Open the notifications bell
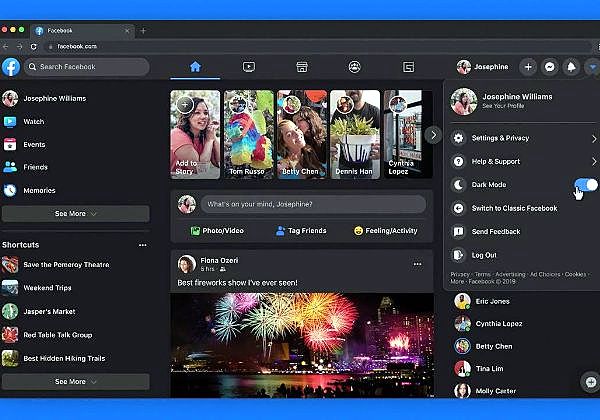 click(x=571, y=67)
